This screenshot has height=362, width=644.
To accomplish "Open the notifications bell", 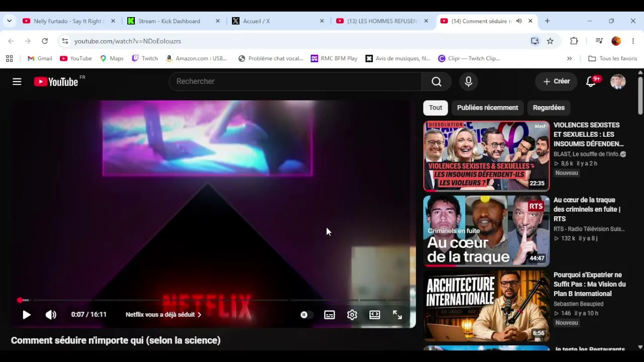I will [591, 81].
